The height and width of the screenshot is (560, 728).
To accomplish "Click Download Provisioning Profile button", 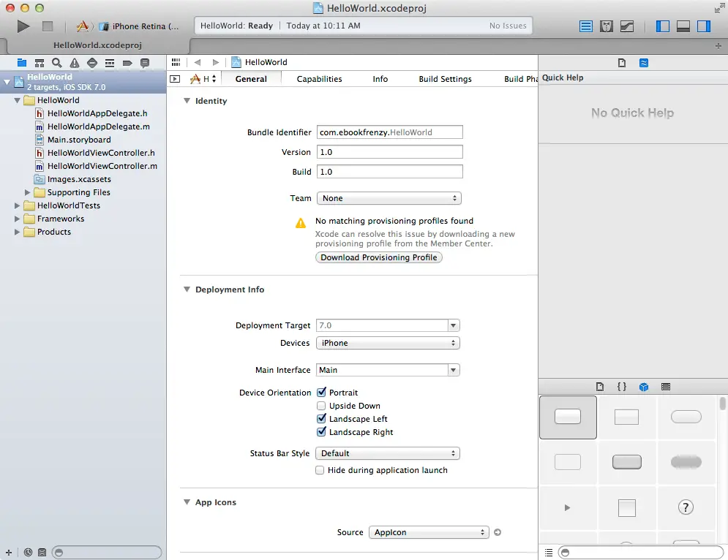I will pyautogui.click(x=378, y=257).
